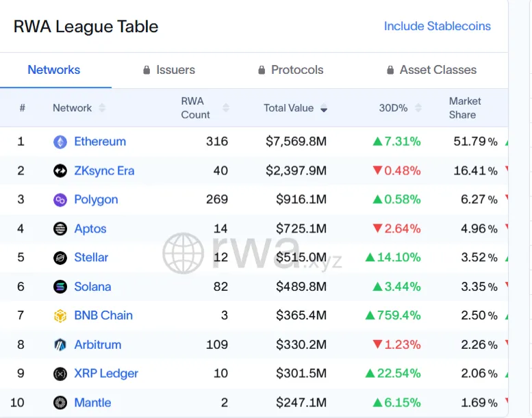532x418 pixels.
Task: Click the Aptos network logo icon
Action: coord(60,229)
